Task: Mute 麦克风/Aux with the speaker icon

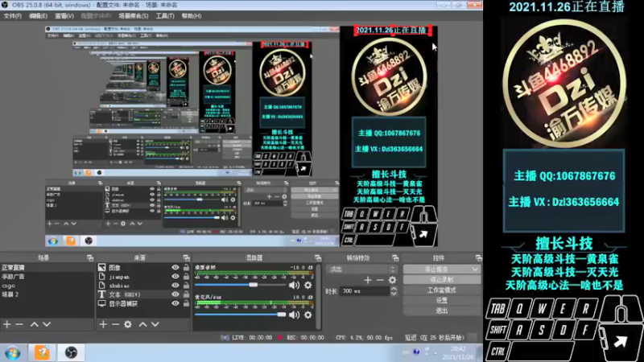Action: (x=294, y=315)
